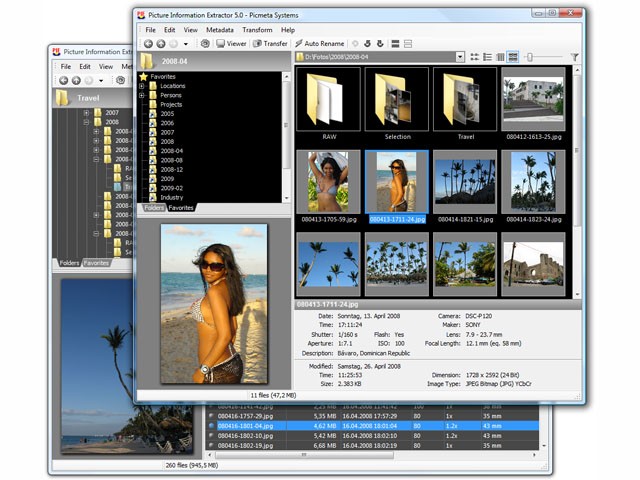Click the greyed Forward arrow in front window toolbar

pyautogui.click(x=173, y=44)
